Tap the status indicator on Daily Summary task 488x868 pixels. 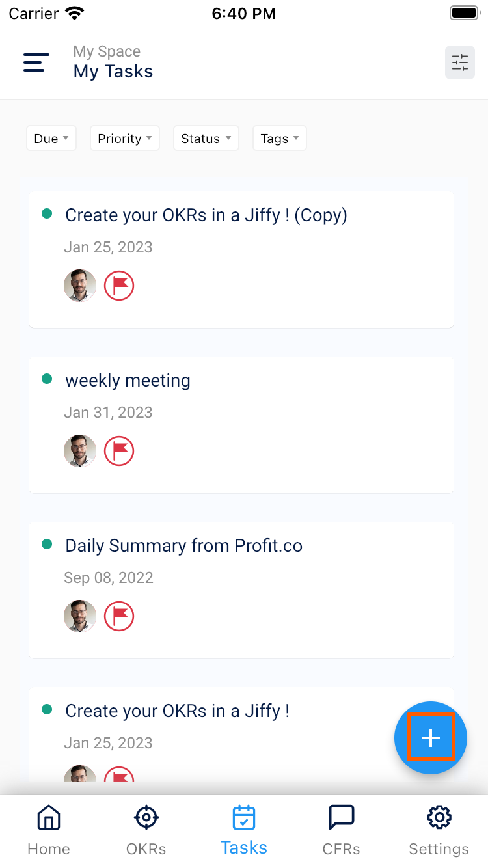click(x=46, y=544)
